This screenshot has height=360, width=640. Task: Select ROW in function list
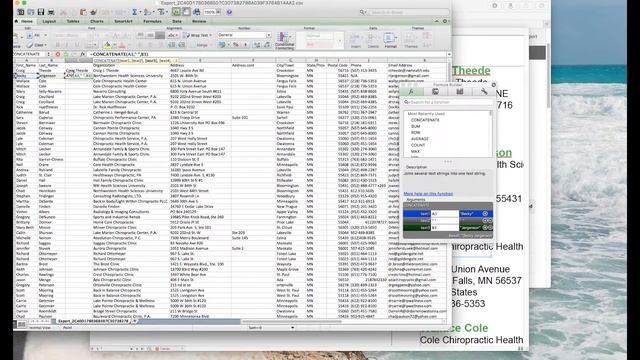point(416,133)
